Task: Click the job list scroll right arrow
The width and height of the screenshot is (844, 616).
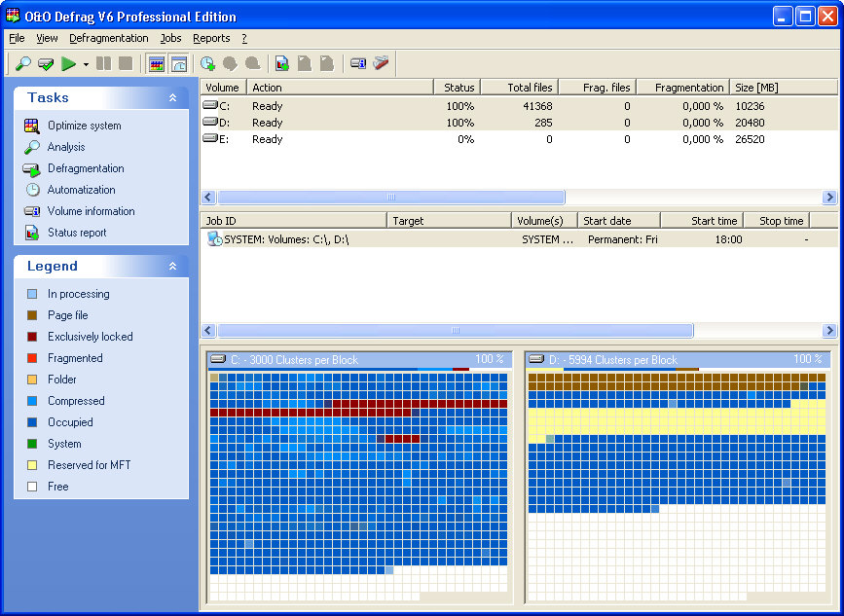Action: click(829, 330)
